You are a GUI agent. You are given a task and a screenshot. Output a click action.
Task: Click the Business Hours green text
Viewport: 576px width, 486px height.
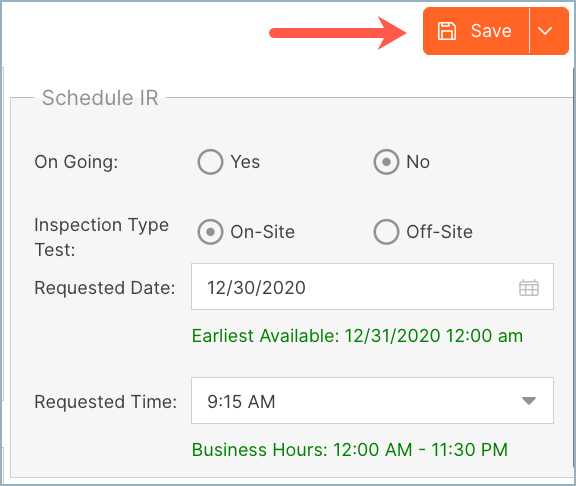pos(350,450)
